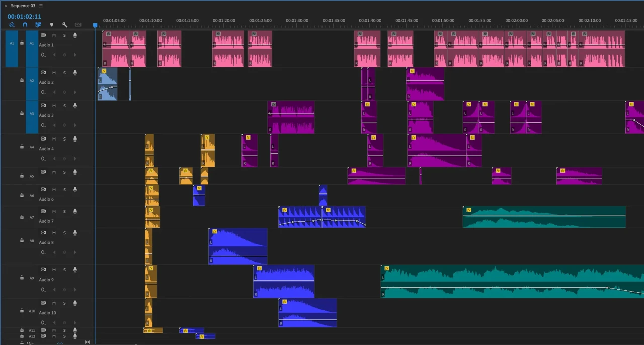Mute the Audio 1 track
Screen dimensions: 644x345
pyautogui.click(x=54, y=35)
